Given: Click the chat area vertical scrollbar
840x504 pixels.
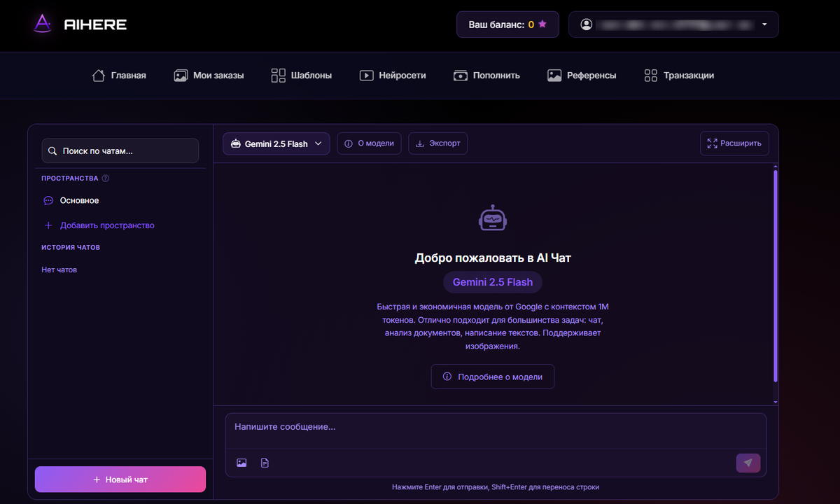Looking at the screenshot, I should (775, 274).
